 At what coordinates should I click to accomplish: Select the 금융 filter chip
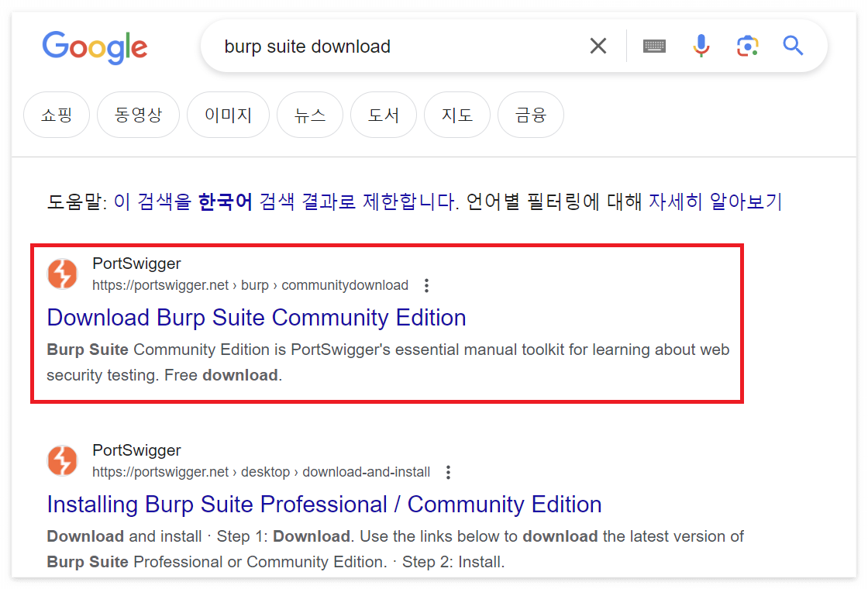531,115
